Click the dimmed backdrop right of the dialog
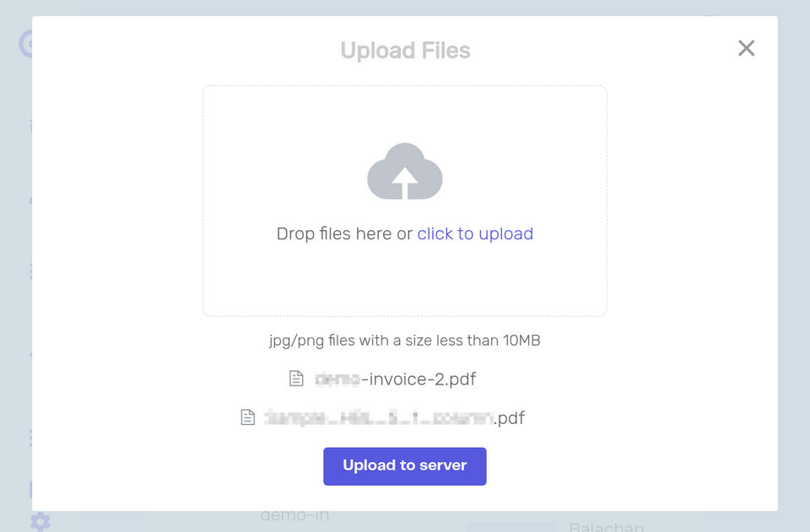This screenshot has height=532, width=810. [x=794, y=253]
